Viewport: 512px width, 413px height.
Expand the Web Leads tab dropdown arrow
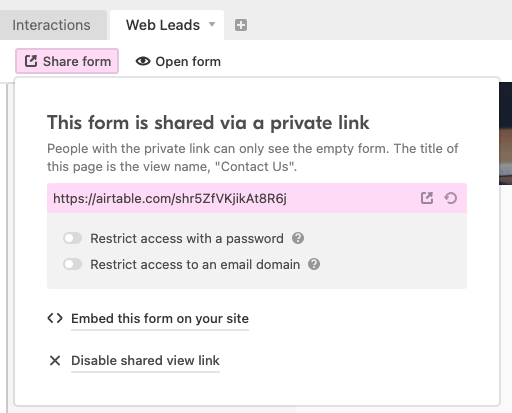tap(212, 24)
